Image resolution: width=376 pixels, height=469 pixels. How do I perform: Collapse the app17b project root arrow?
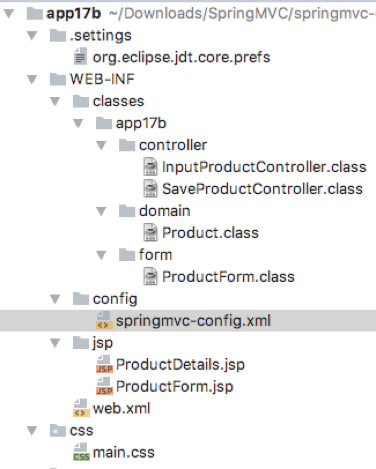[9, 13]
